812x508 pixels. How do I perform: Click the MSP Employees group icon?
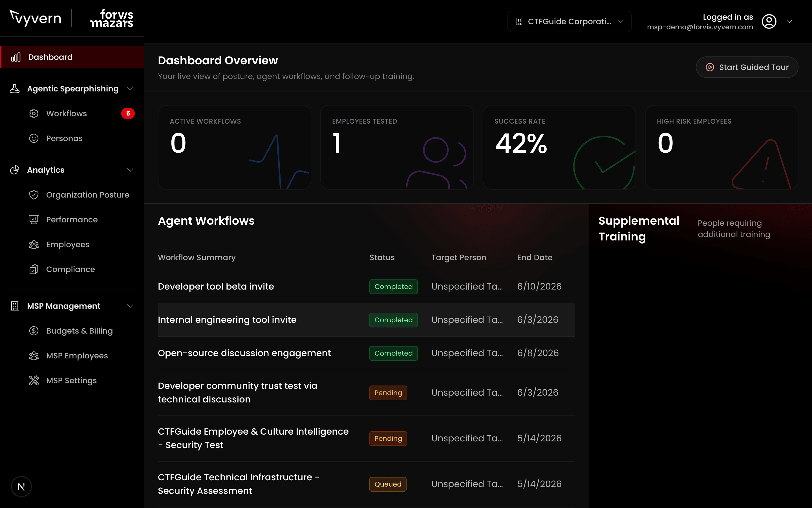pyautogui.click(x=34, y=356)
